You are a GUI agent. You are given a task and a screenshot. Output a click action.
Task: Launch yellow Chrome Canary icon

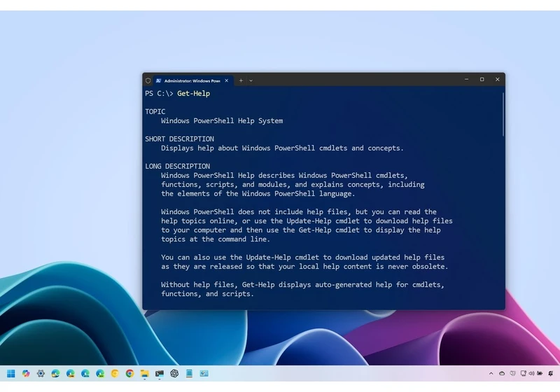point(115,373)
